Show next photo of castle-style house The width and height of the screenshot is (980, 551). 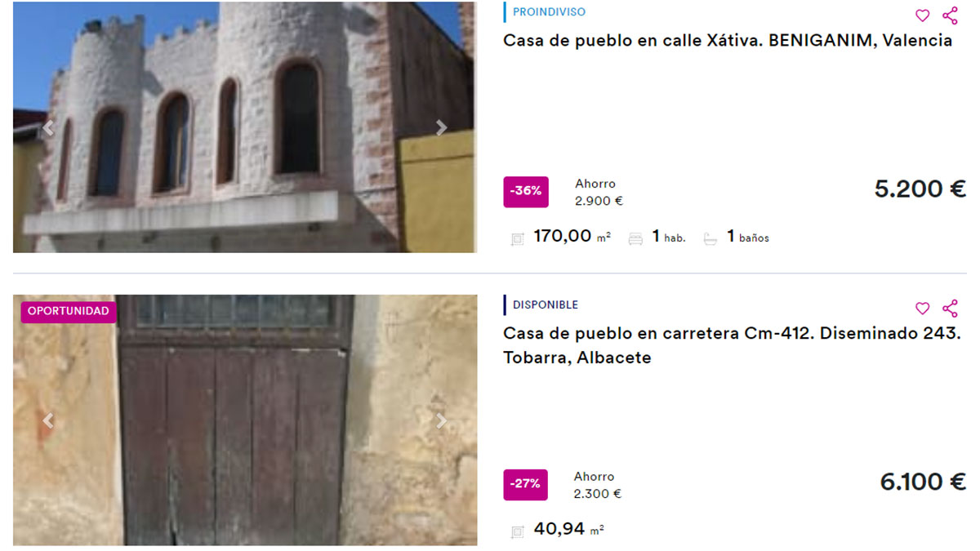[441, 128]
